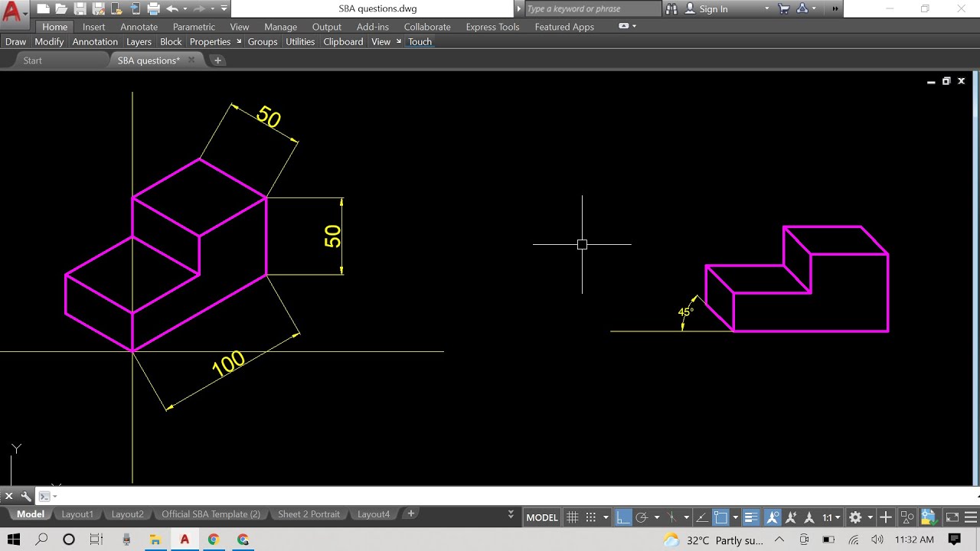Click the Annotation Monitor plus icon
The width and height of the screenshot is (980, 551).
pyautogui.click(x=886, y=517)
